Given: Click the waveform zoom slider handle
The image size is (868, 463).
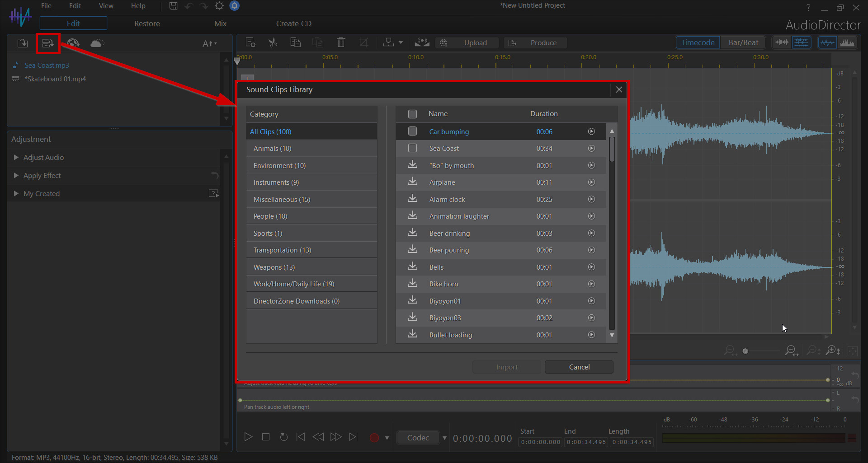Looking at the screenshot, I should 745,351.
